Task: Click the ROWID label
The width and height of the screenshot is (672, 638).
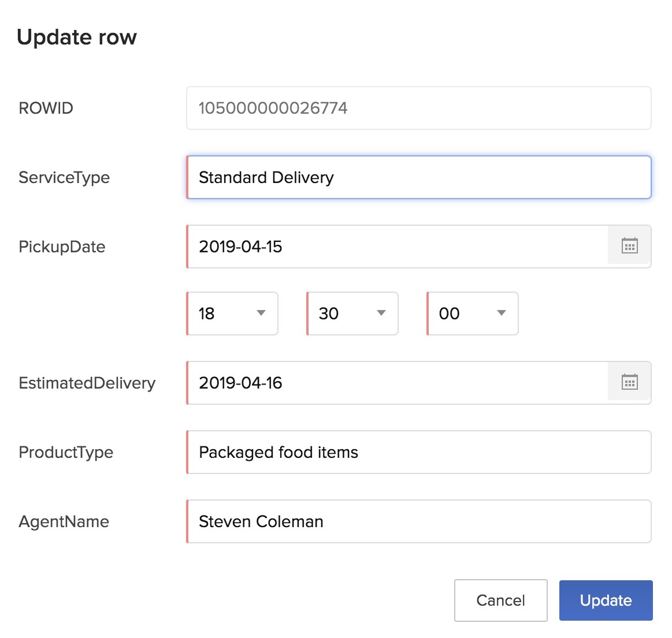Action: tap(46, 108)
